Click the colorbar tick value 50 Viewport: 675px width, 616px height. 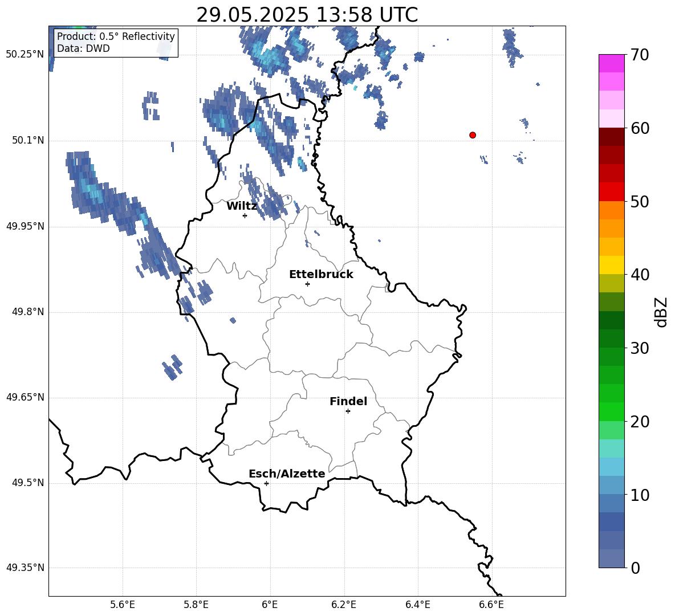click(640, 201)
